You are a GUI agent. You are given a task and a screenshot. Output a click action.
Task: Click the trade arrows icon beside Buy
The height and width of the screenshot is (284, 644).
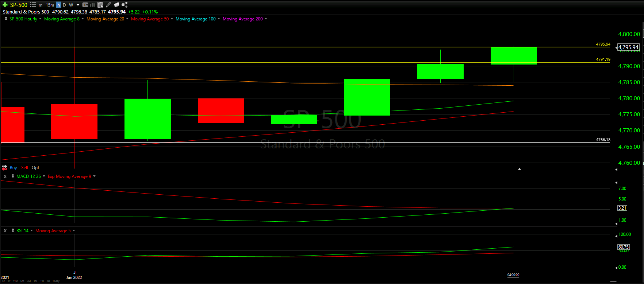tap(4, 168)
